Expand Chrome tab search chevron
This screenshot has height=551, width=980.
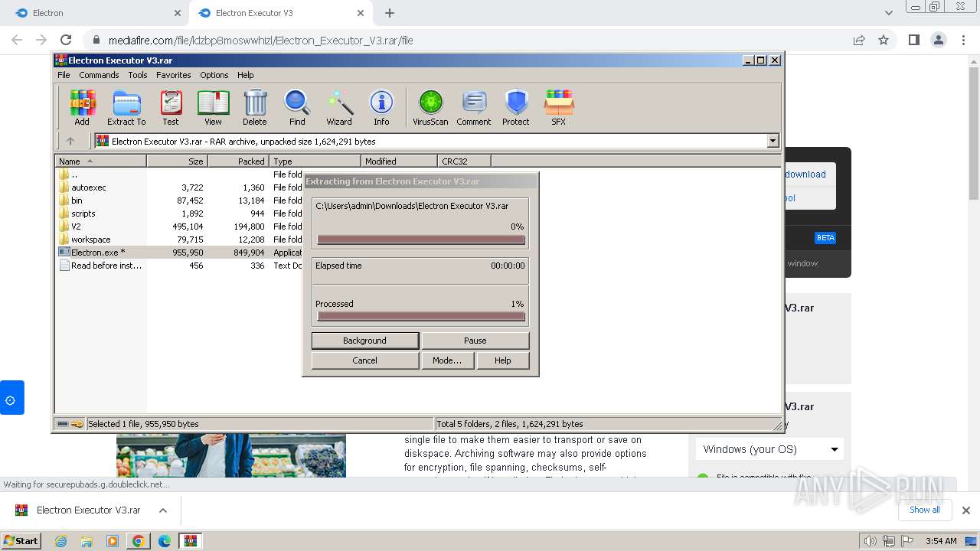click(x=888, y=13)
